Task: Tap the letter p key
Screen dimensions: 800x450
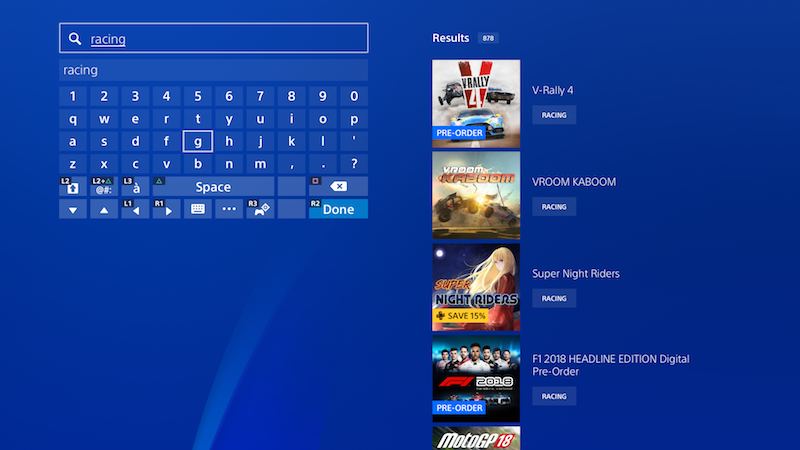Action: [x=354, y=119]
